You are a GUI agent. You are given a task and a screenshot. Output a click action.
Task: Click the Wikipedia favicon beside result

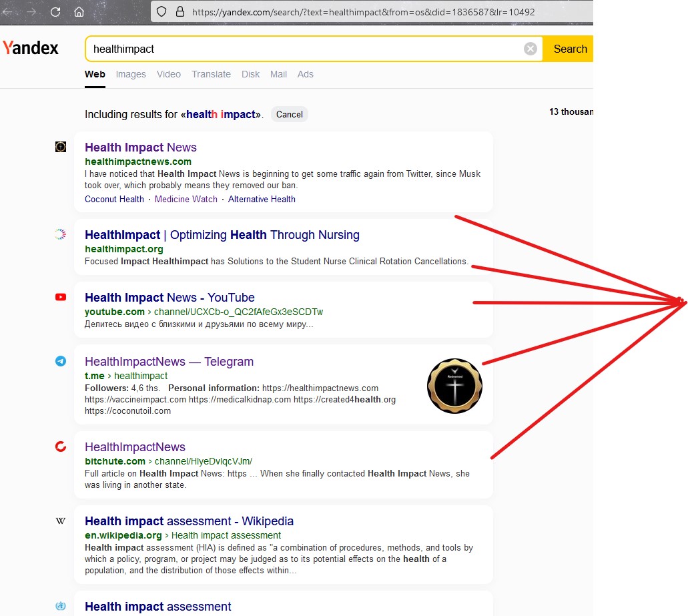pos(61,521)
